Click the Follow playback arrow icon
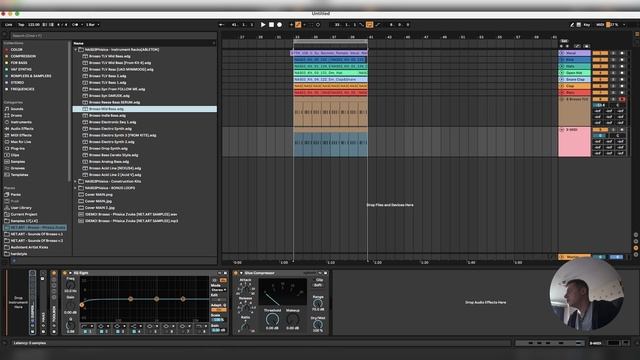 (x=221, y=24)
